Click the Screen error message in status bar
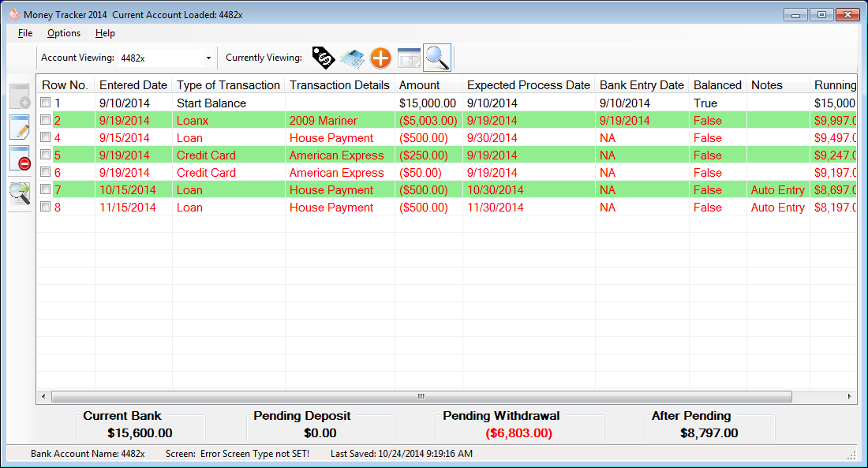The width and height of the screenshot is (868, 468). [238, 454]
